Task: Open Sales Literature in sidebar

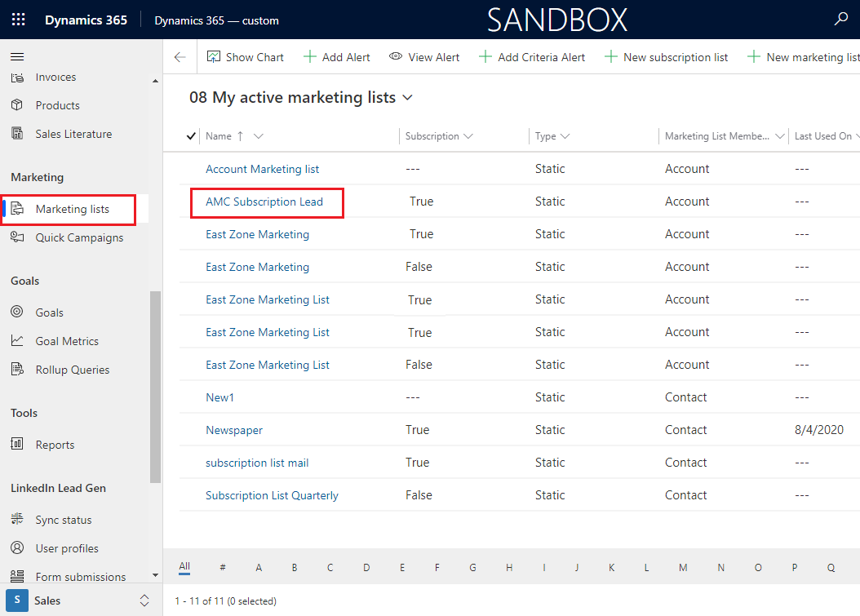Action: point(73,134)
